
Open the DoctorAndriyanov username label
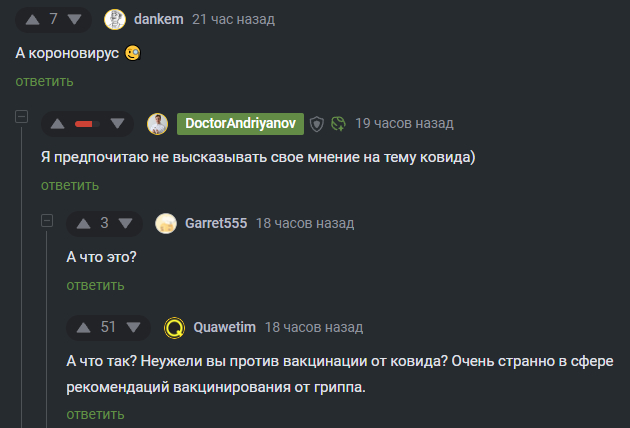[x=239, y=124]
